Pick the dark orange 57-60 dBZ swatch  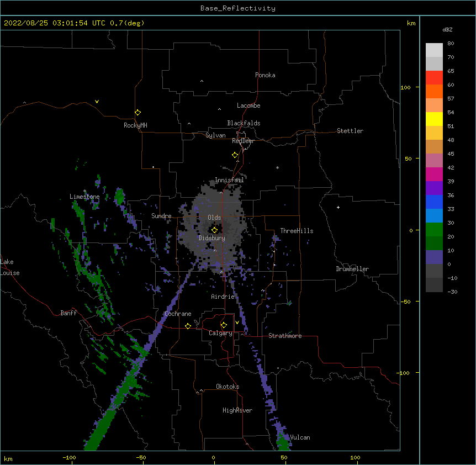pyautogui.click(x=434, y=91)
